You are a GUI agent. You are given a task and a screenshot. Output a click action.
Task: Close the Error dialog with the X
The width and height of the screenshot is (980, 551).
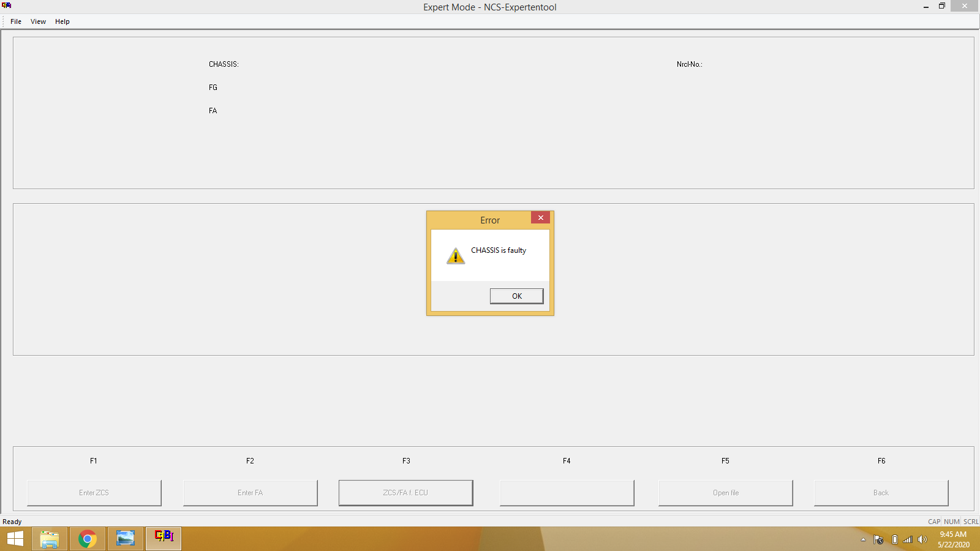coord(540,217)
